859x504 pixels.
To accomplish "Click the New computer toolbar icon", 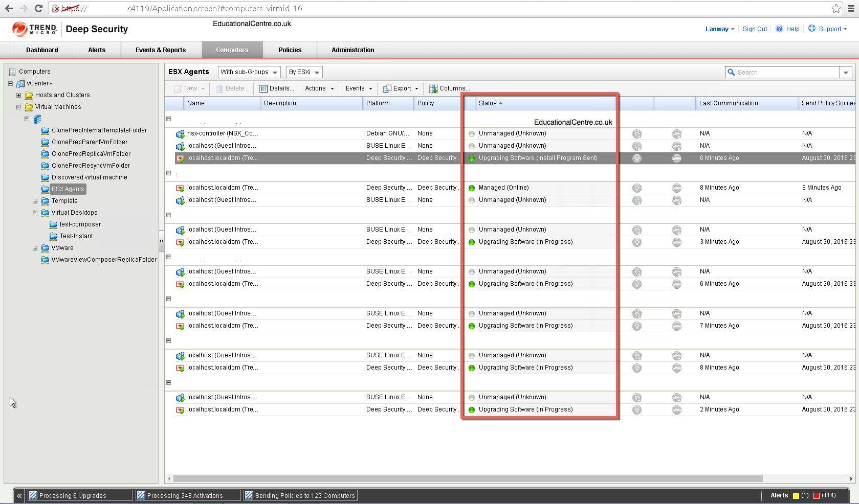I will [x=178, y=88].
